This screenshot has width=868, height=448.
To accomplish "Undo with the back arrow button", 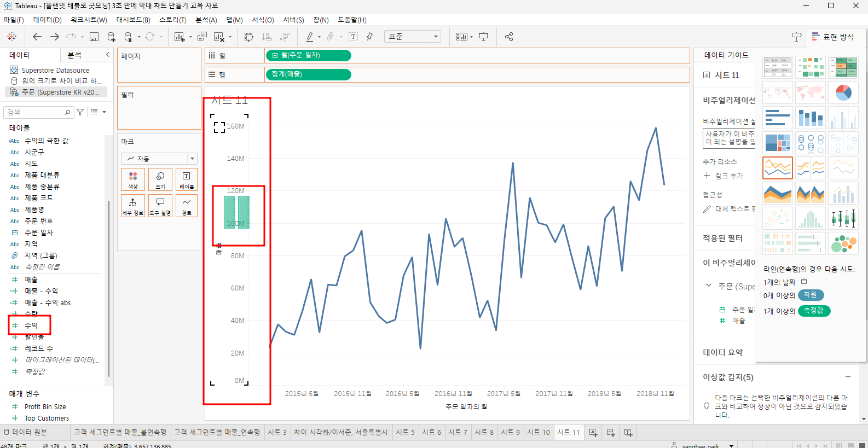I will click(x=37, y=37).
